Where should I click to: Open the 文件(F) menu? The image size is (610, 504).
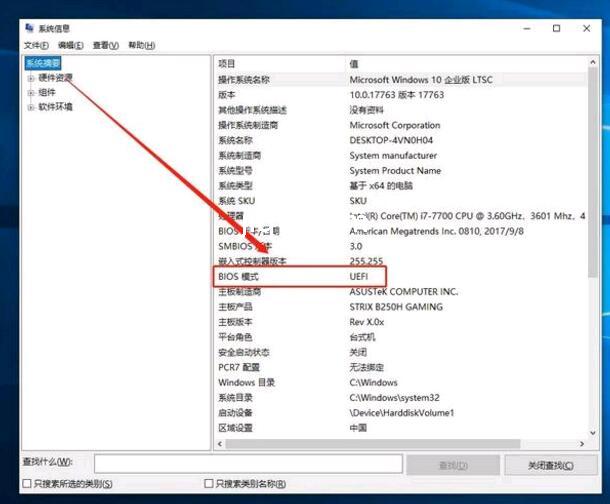36,45
